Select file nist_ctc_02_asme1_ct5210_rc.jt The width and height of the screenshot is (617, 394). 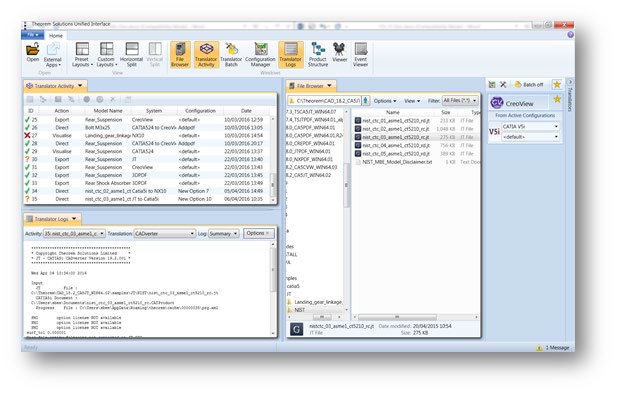point(416,129)
